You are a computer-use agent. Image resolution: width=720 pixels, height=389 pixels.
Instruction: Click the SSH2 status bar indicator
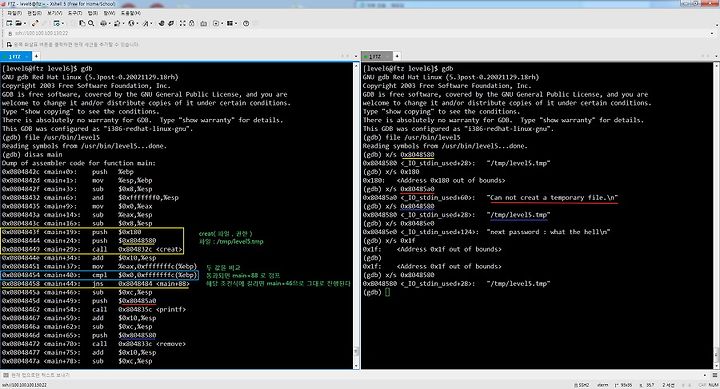(x=581, y=385)
